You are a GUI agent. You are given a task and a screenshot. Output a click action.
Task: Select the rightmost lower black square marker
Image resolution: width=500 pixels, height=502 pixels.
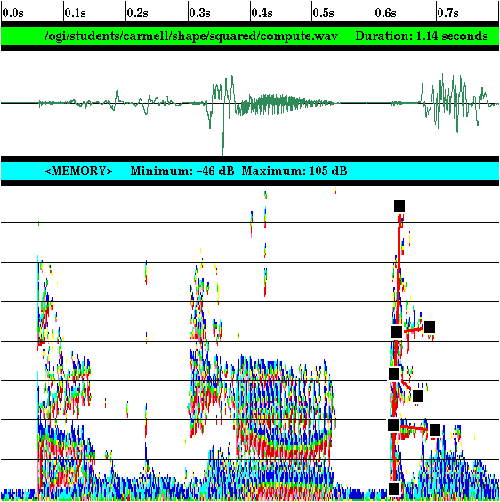pos(435,430)
